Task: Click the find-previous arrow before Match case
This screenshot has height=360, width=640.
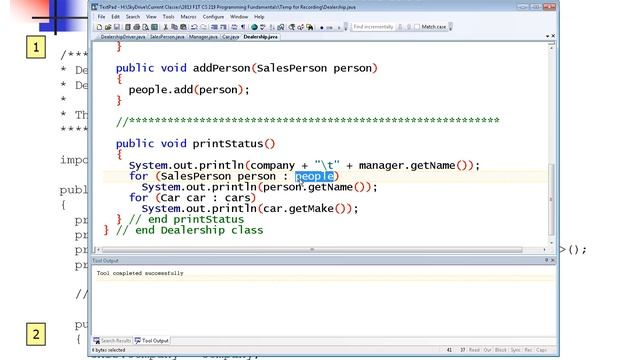Action: (409, 27)
